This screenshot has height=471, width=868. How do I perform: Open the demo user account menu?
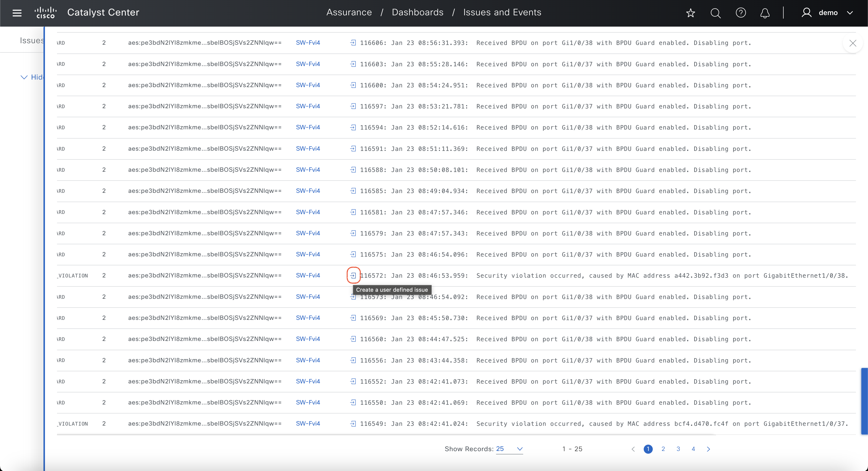[x=827, y=13]
